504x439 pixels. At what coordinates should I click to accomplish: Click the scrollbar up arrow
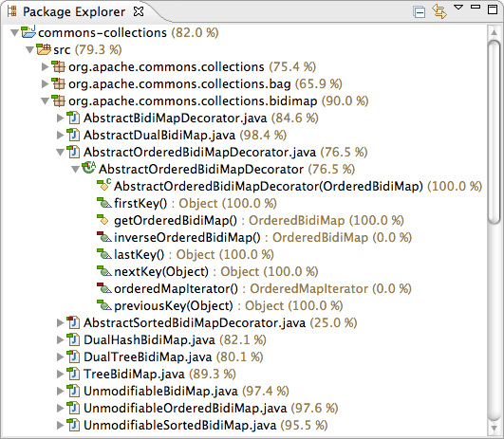point(494,32)
